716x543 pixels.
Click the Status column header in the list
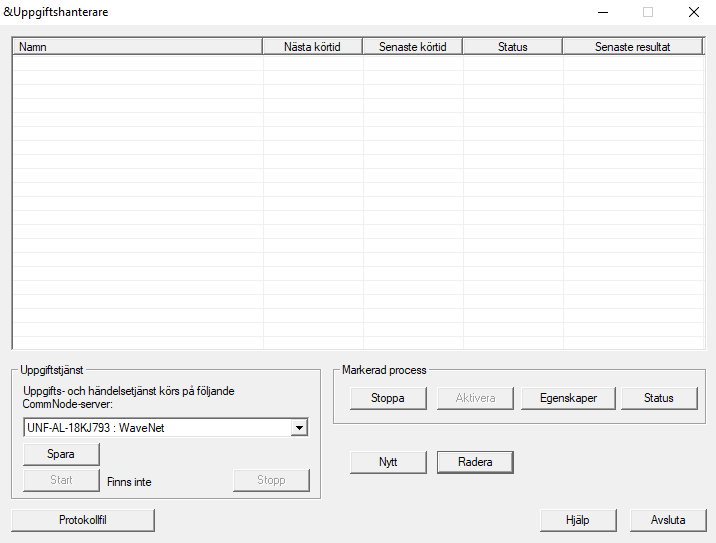(x=512, y=47)
